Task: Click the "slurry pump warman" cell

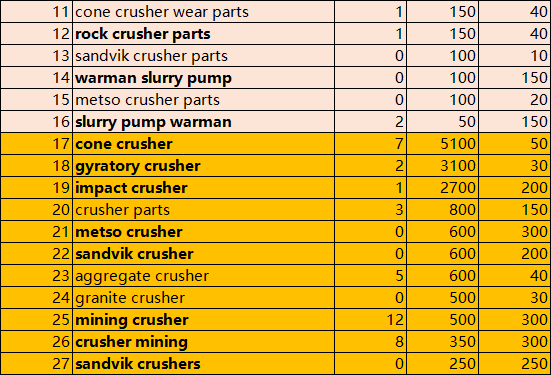Action: coord(203,122)
